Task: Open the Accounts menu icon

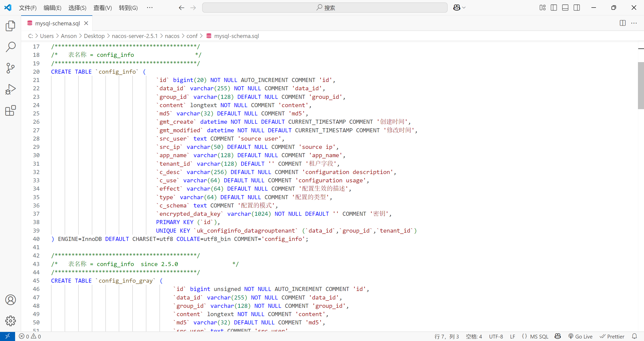Action: tap(10, 300)
